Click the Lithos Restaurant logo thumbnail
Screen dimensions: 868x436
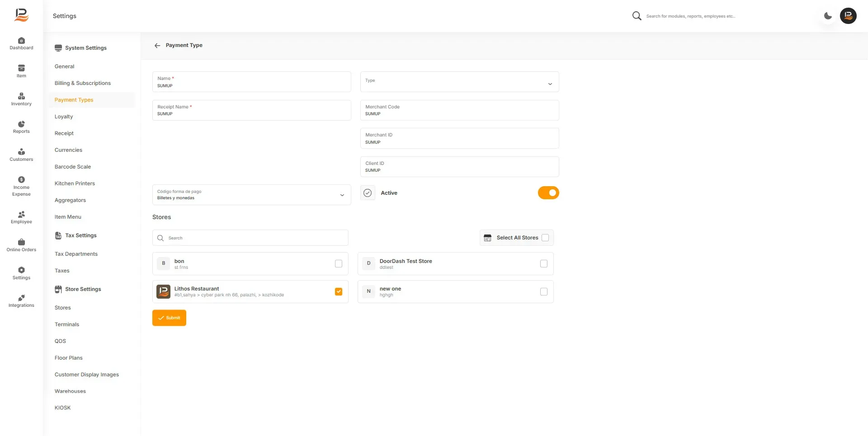click(163, 291)
